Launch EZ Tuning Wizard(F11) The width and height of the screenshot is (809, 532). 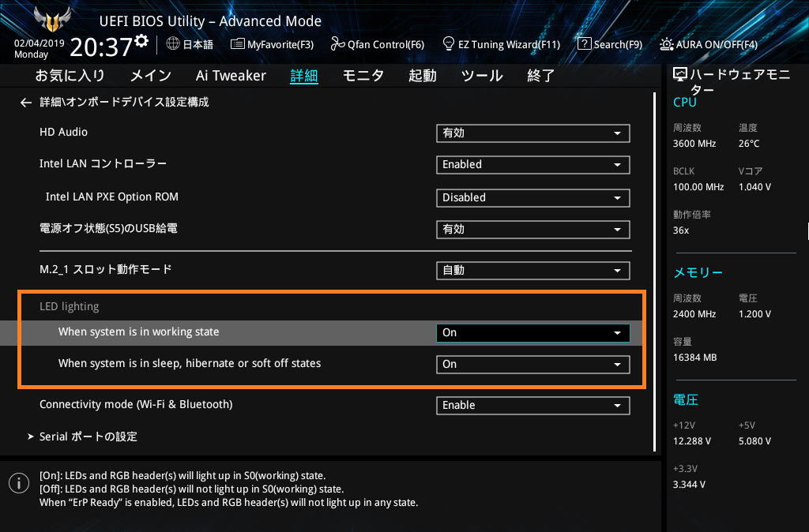coord(502,44)
